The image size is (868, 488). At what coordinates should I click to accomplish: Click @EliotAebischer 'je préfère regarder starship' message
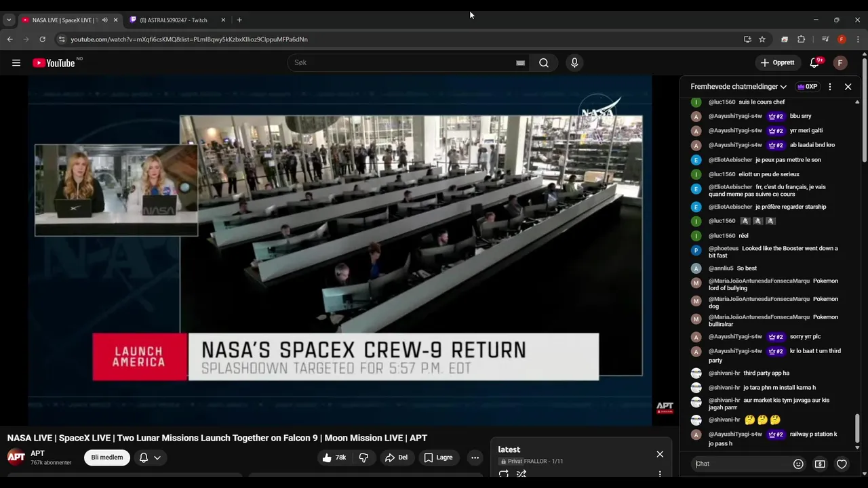pos(791,207)
